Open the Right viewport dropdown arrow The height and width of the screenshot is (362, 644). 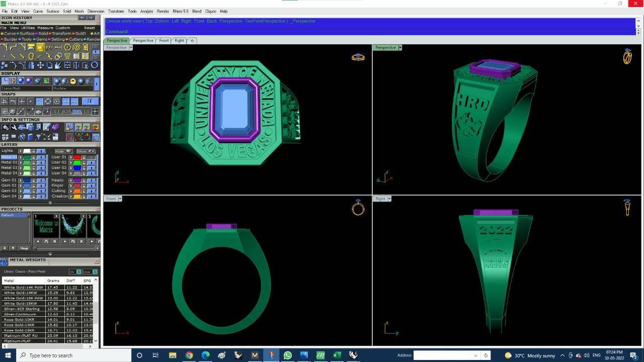tap(389, 199)
